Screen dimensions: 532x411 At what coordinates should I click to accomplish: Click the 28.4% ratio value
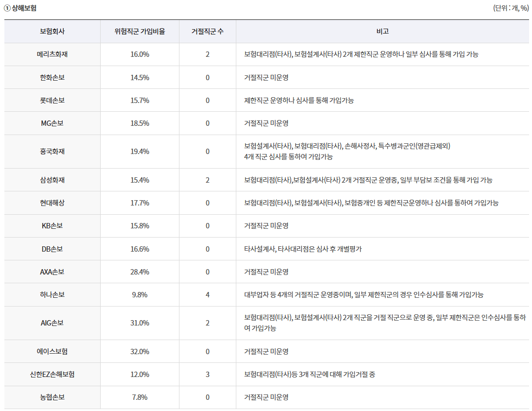click(x=140, y=272)
